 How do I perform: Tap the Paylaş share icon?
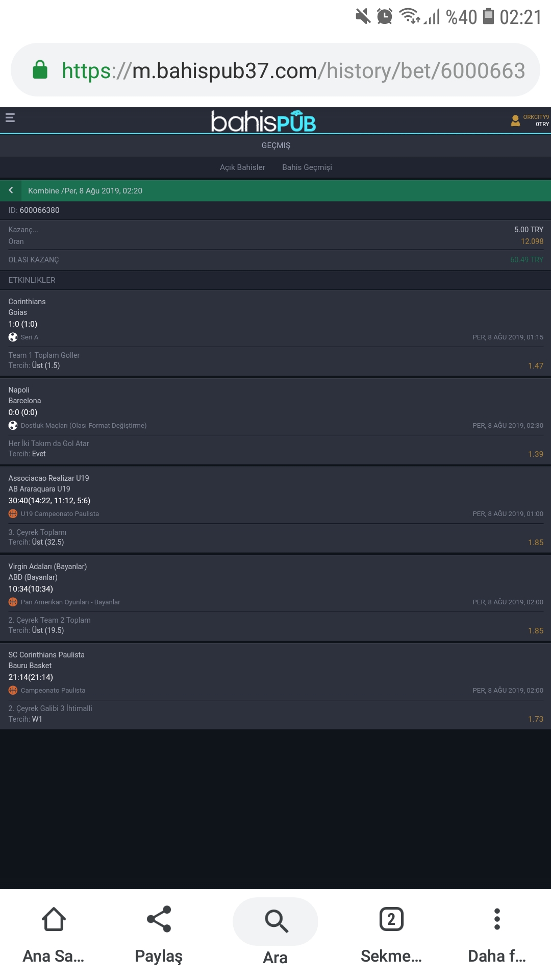159,919
